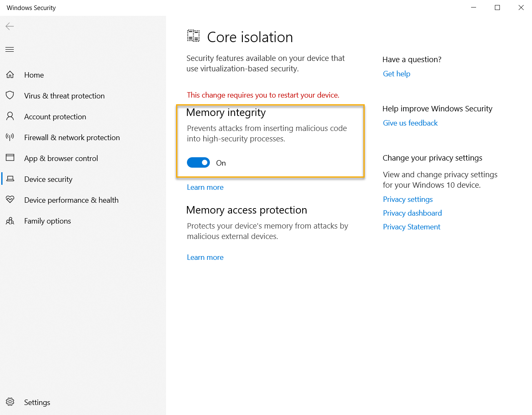Expand the hamburger navigation menu
The width and height of the screenshot is (532, 415).
point(9,49)
